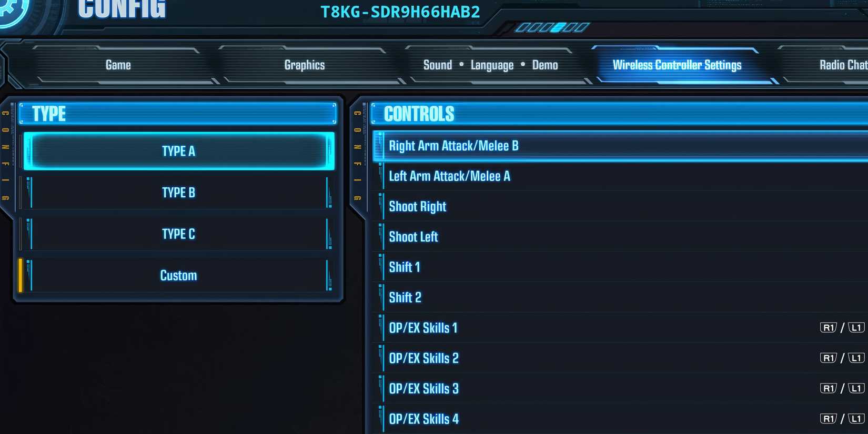Select the TYPE A control scheme
The image size is (868, 434).
pyautogui.click(x=179, y=151)
